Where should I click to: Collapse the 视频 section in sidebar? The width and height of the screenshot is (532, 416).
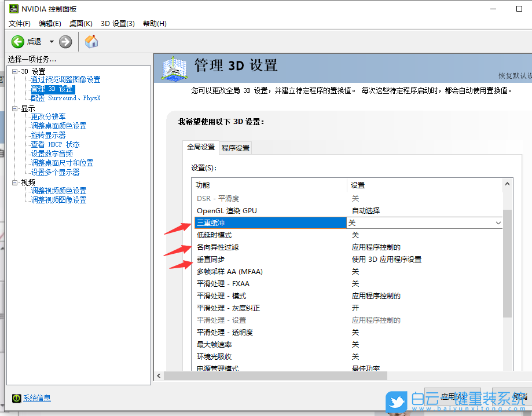(15, 181)
